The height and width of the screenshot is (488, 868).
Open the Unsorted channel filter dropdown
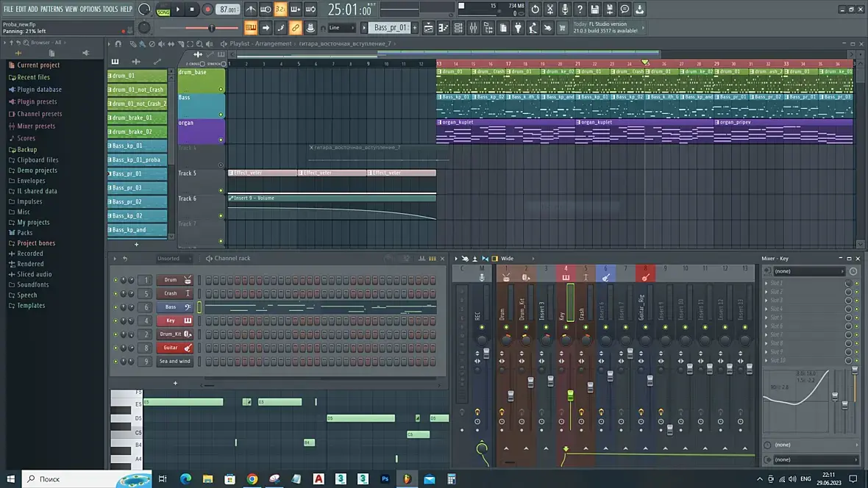click(x=172, y=259)
